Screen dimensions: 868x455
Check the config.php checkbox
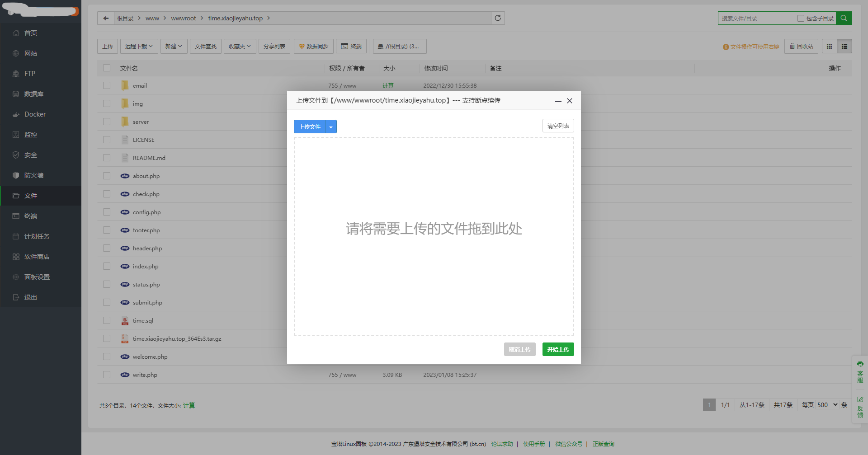click(107, 212)
